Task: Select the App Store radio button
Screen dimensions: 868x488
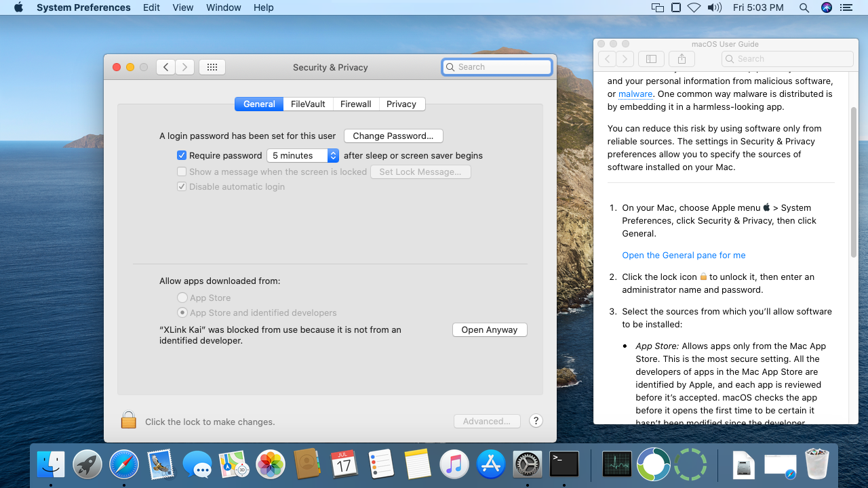Action: (x=182, y=298)
